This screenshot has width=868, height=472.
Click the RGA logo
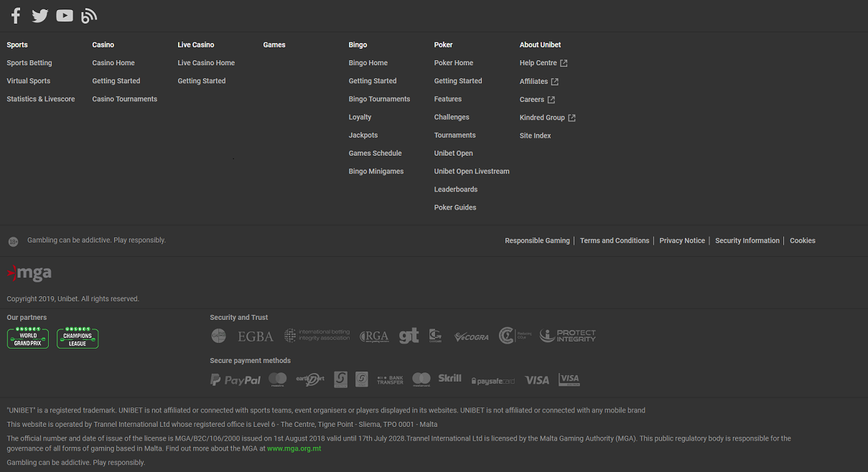click(x=374, y=336)
